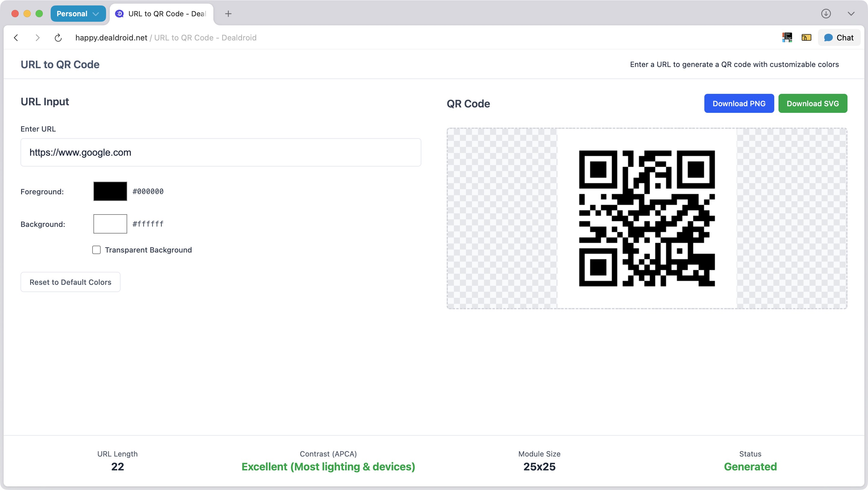Click the Download PNG button
Image resolution: width=868 pixels, height=490 pixels.
tap(739, 103)
